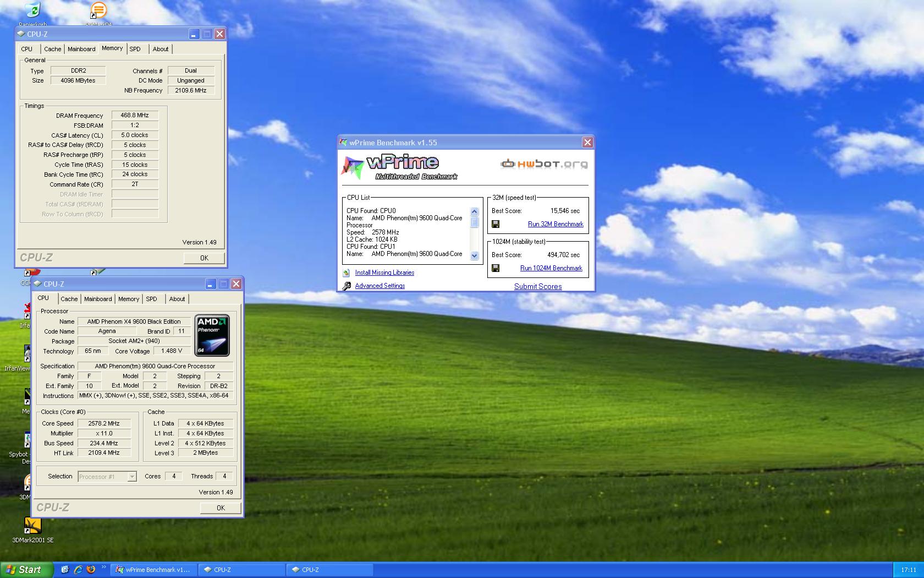Click the Core Speed value 2578.2 MHz
This screenshot has width=924, height=578.
point(104,424)
